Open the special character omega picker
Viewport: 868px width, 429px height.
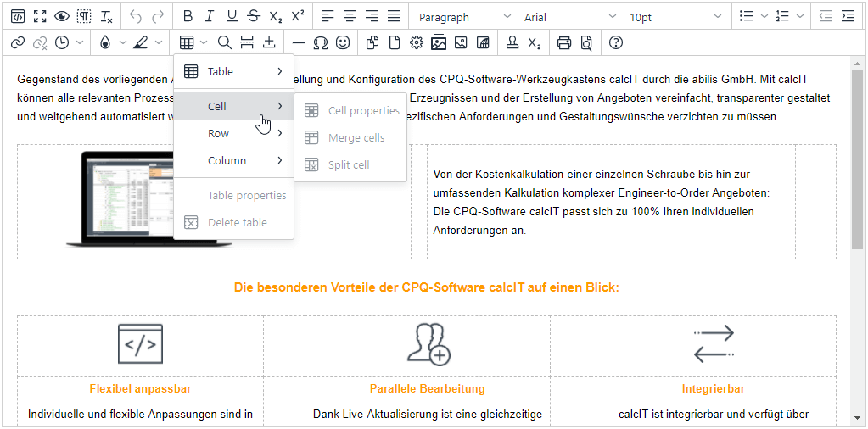[x=321, y=42]
